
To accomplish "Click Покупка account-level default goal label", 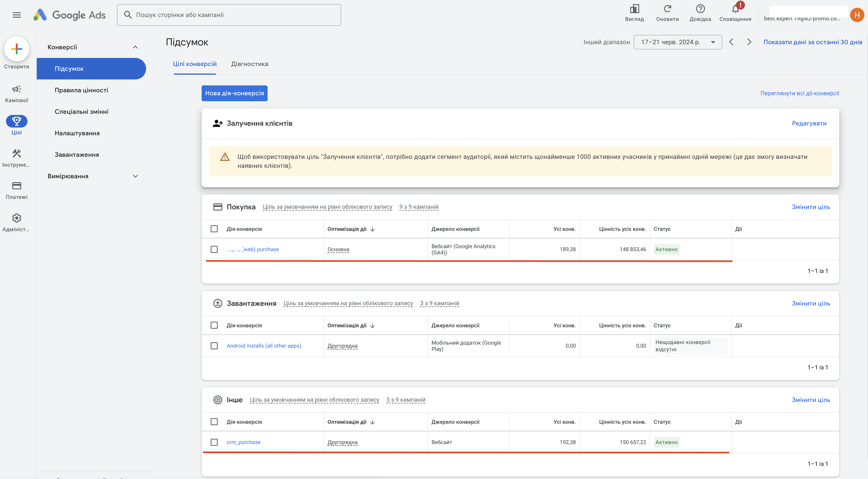I will pos(328,207).
